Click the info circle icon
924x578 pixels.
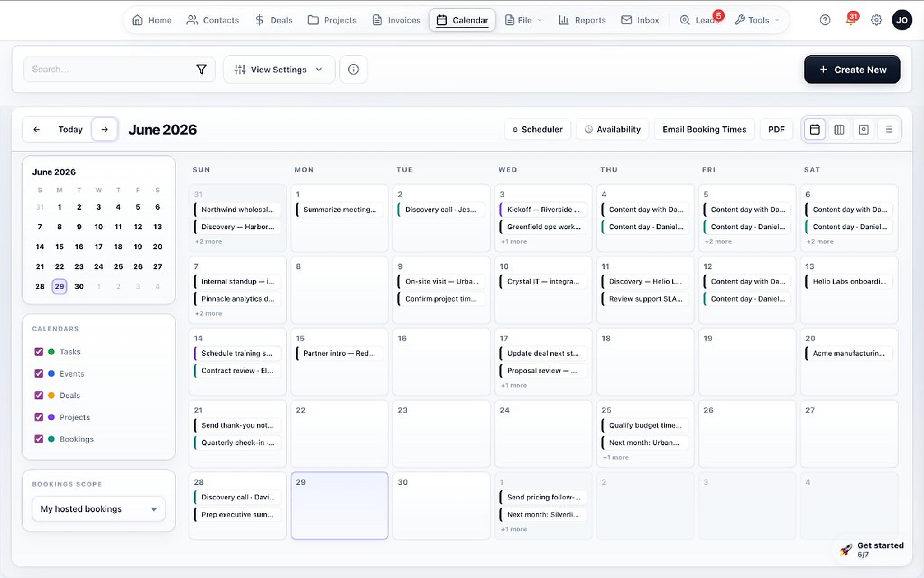353,69
